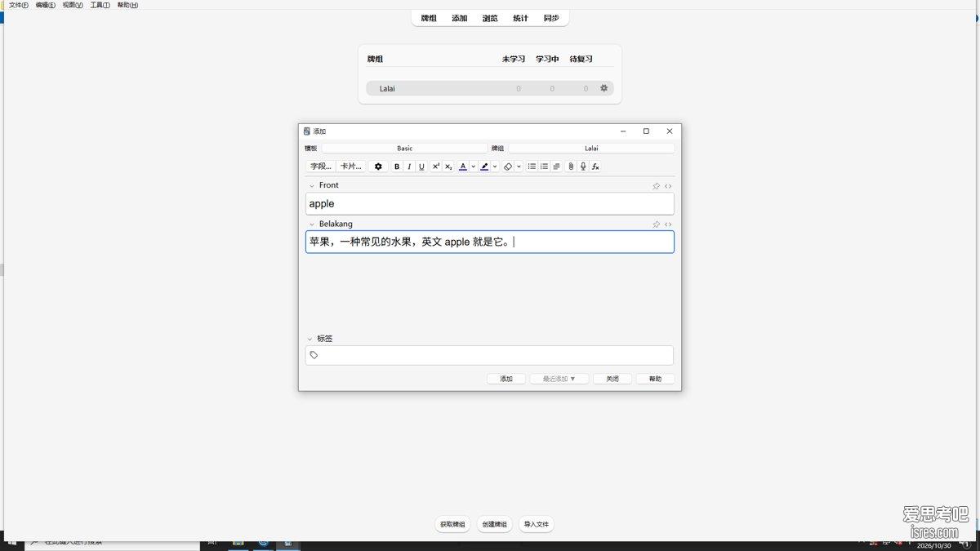The width and height of the screenshot is (980, 551).
Task: Record audio with the microphone icon
Action: (x=583, y=167)
